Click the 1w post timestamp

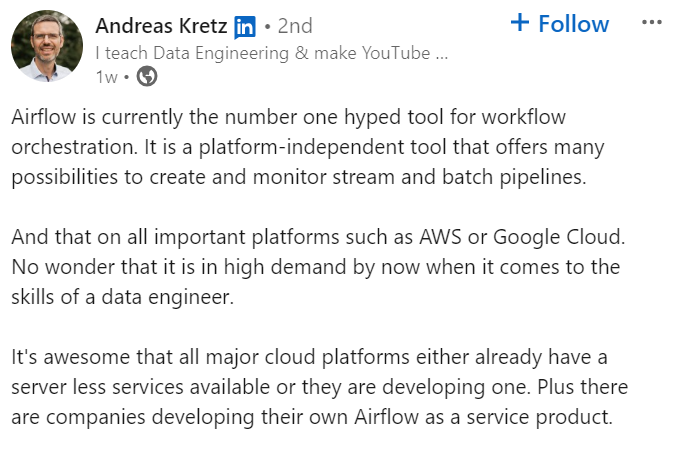point(105,76)
